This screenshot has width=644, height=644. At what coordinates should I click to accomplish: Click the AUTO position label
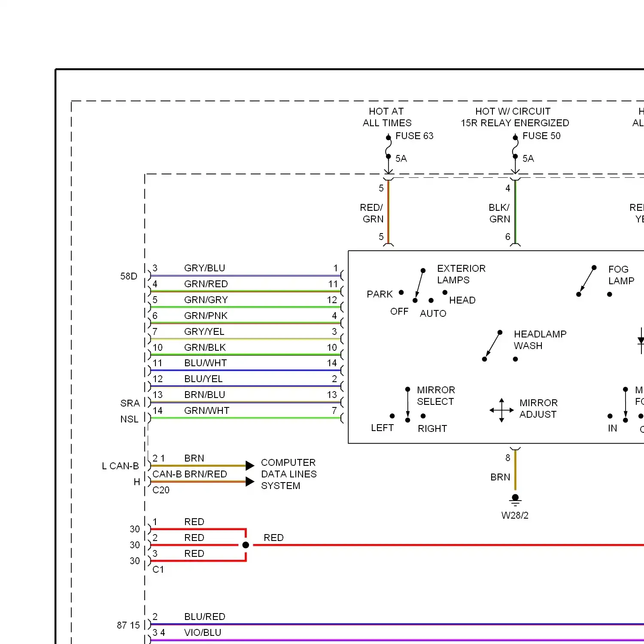coord(433,314)
